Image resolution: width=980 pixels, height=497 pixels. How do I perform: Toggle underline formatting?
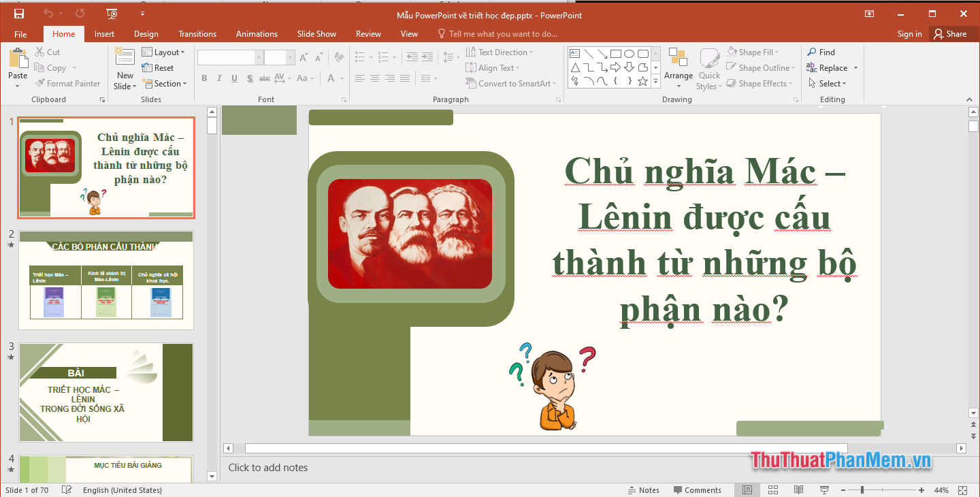click(233, 78)
